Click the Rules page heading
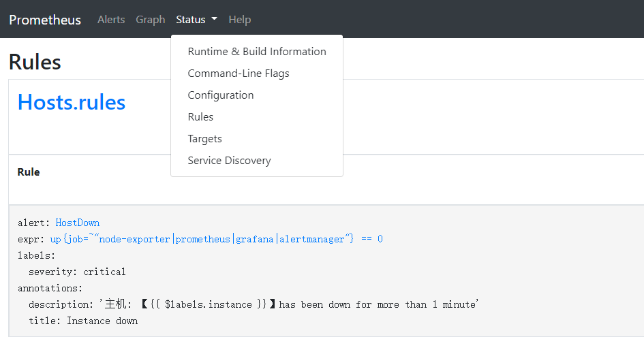The image size is (644, 337). click(x=35, y=62)
